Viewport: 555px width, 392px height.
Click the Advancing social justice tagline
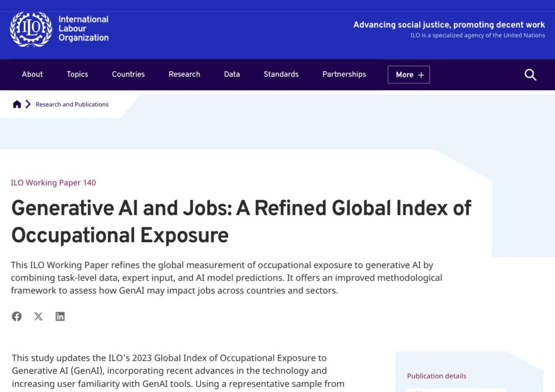[x=449, y=25]
